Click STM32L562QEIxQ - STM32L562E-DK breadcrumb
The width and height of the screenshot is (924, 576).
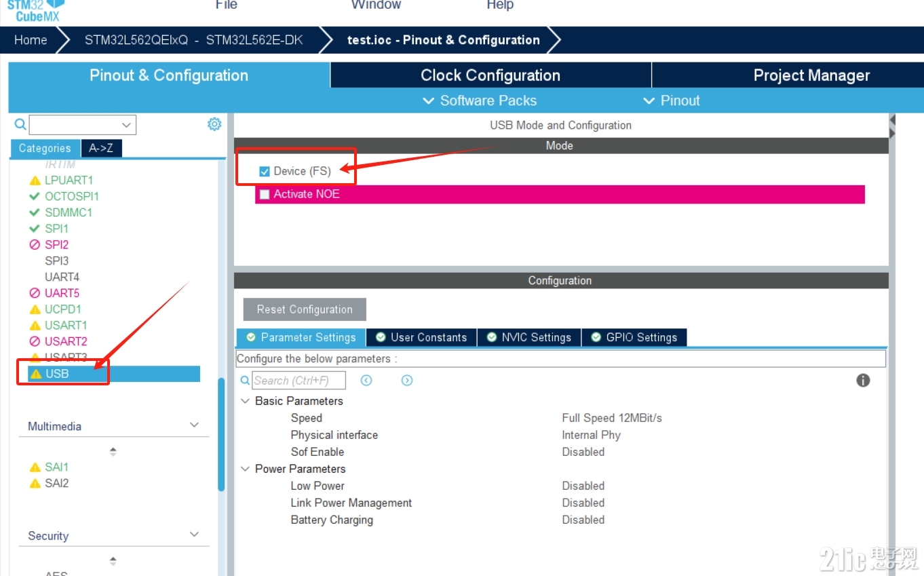point(193,40)
